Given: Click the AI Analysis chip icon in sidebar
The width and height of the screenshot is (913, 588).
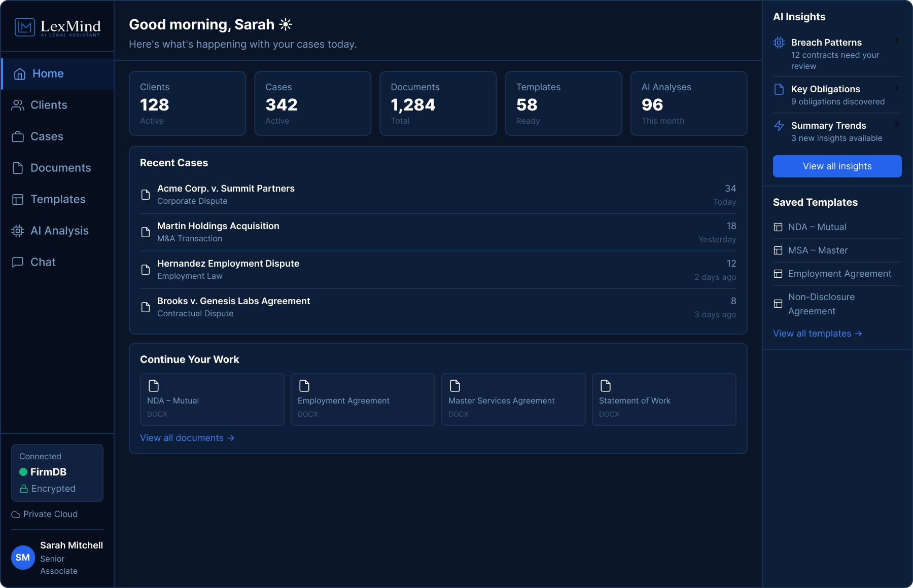Looking at the screenshot, I should 18,231.
